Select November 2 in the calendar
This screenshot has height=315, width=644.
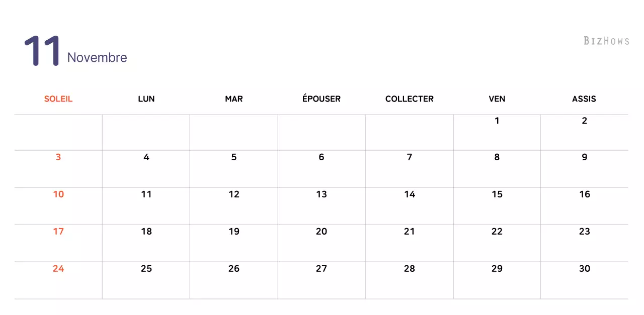coord(584,121)
